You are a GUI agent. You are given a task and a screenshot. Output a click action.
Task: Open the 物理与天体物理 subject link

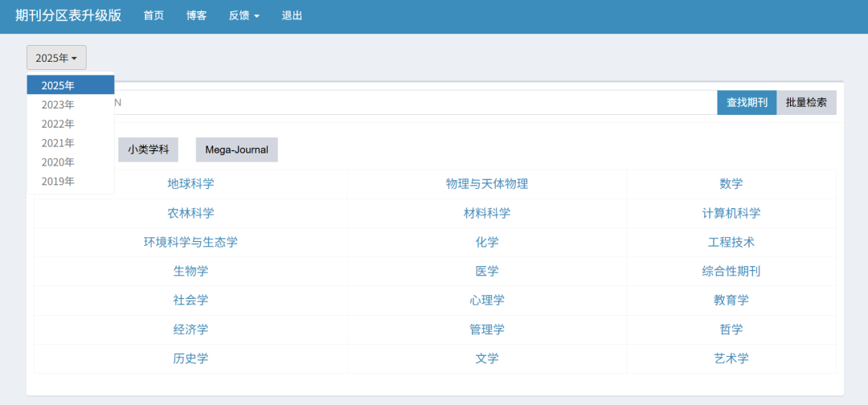click(x=487, y=184)
